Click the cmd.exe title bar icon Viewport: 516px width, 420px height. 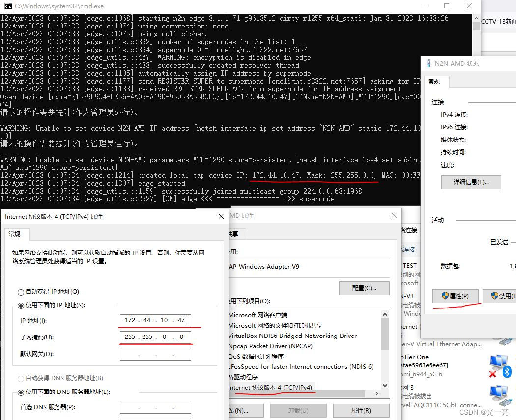pyautogui.click(x=8, y=6)
